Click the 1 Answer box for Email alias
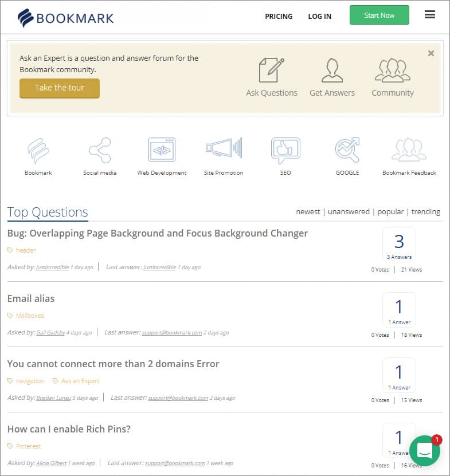Viewport: 450px width, 476px height. 399,310
